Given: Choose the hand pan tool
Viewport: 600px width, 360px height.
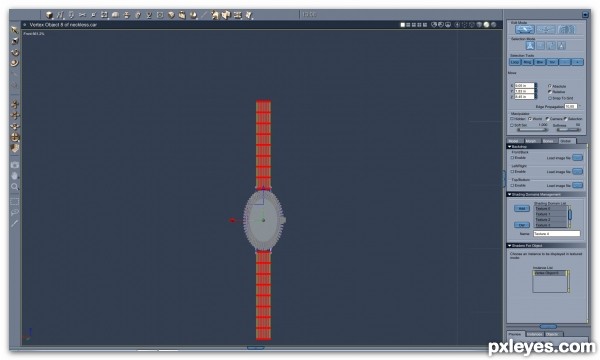Looking at the screenshot, I should 15,176.
